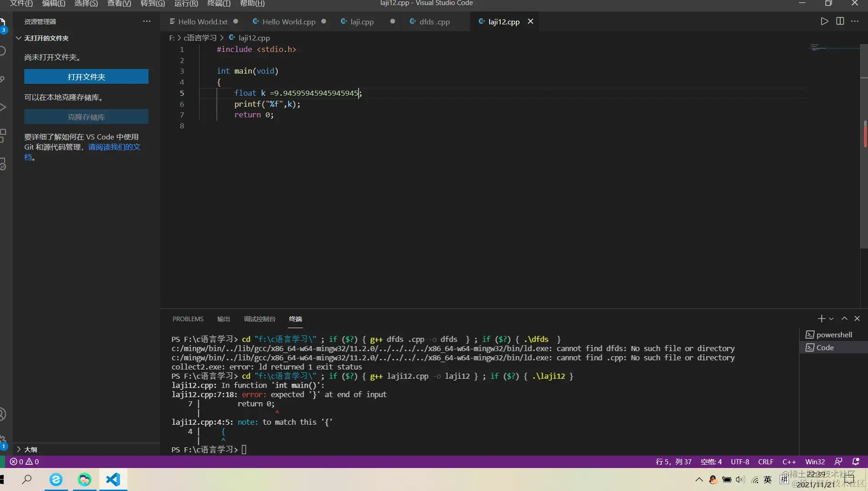Screen dimensions: 868x491
Task: Open the 编辑(E) menu
Action: click(x=54, y=3)
